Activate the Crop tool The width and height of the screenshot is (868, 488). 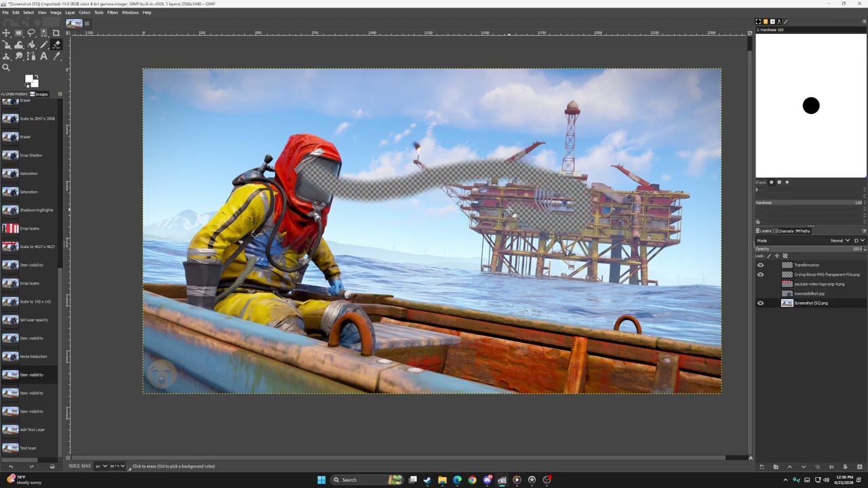pos(56,33)
